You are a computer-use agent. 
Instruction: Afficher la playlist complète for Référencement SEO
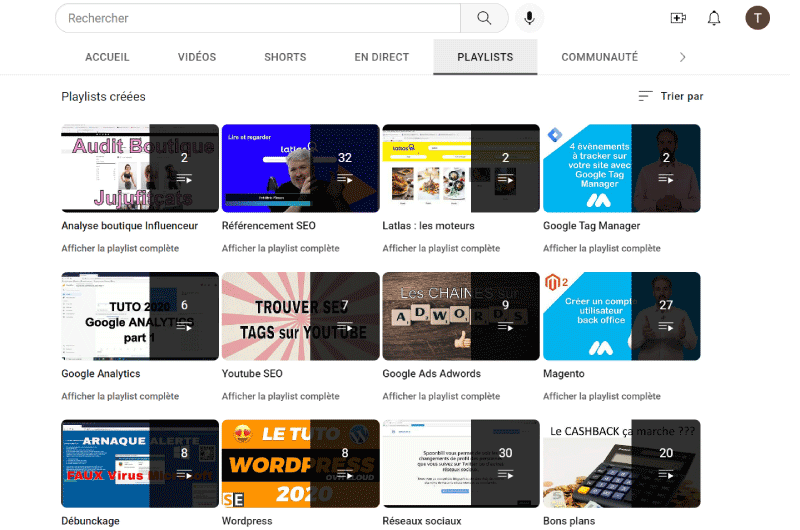tap(281, 248)
